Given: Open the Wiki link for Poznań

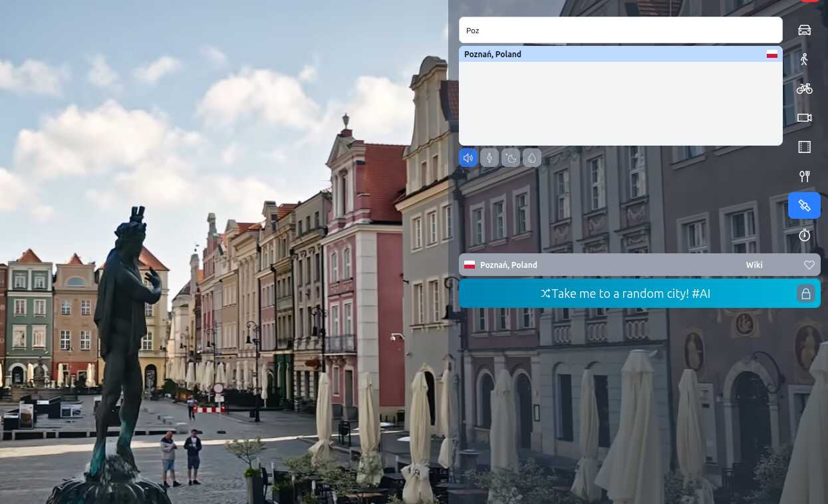Looking at the screenshot, I should 754,265.
